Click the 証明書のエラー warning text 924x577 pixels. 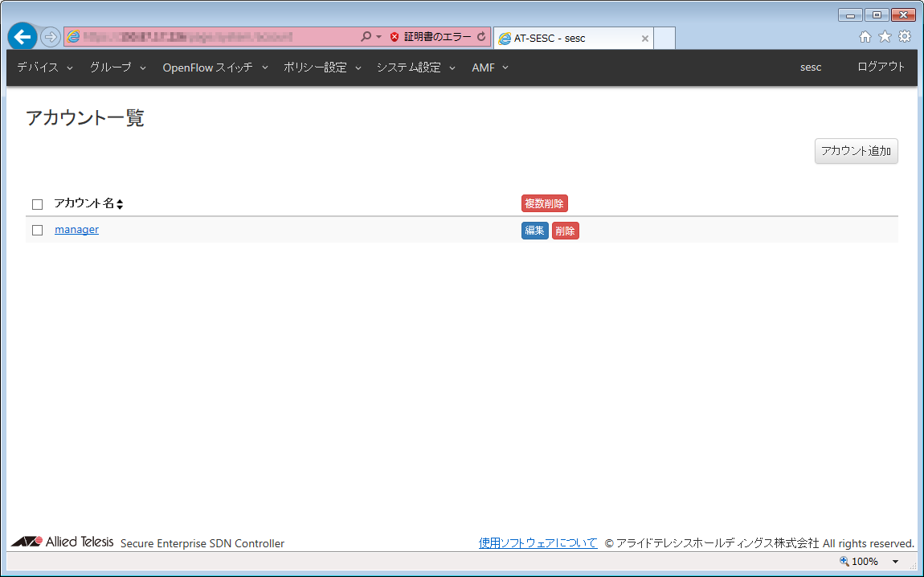coord(437,36)
